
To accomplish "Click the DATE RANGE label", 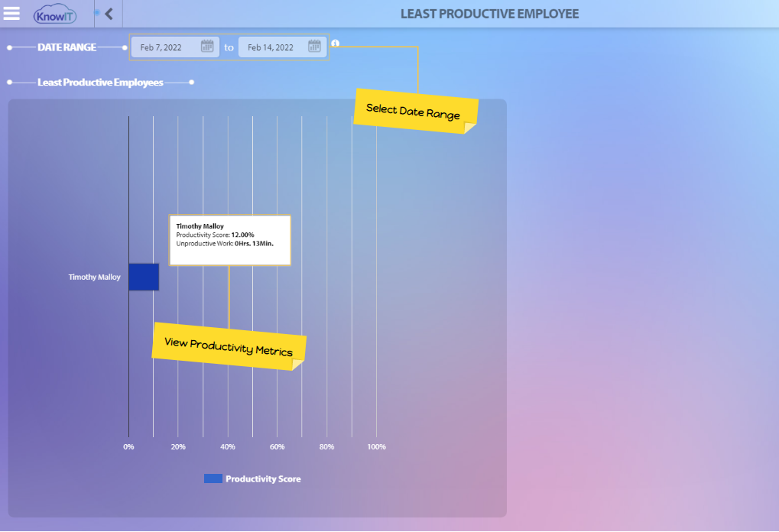I will [67, 47].
